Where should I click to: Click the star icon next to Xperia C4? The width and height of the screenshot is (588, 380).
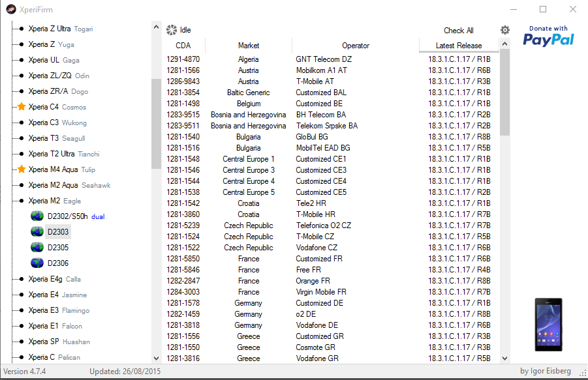click(22, 107)
